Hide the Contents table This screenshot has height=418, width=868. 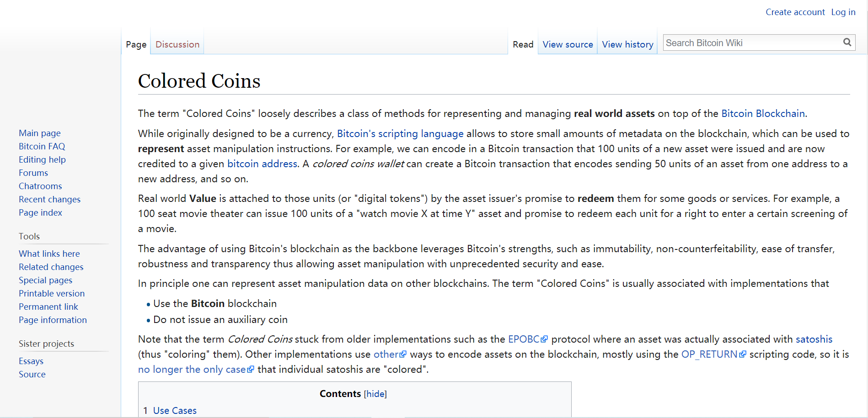pos(375,394)
